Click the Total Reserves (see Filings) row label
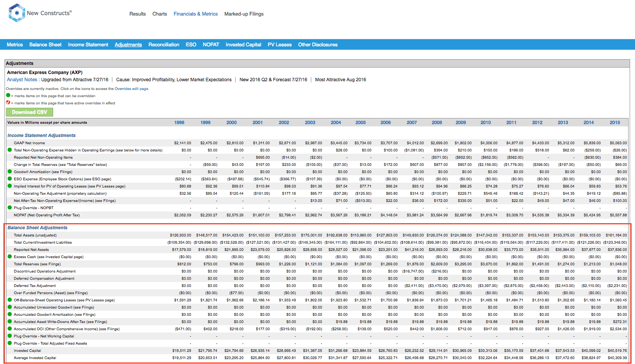The image size is (635, 364). [37, 264]
